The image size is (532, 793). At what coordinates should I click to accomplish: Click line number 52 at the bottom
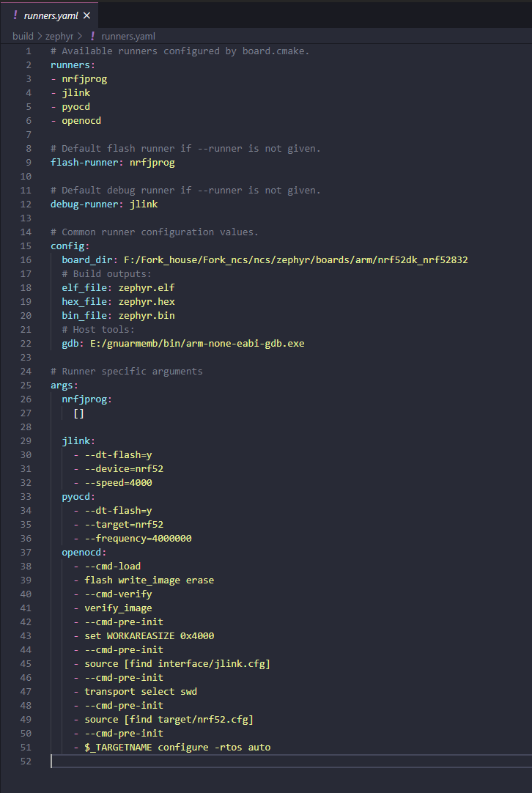tap(26, 761)
